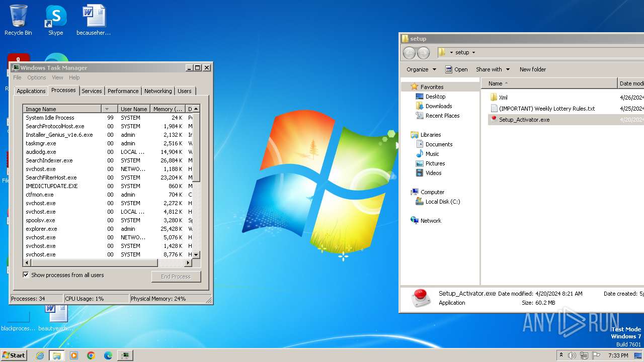Click the Action Center flag tray icon
The height and width of the screenshot is (362, 644).
coord(596,355)
